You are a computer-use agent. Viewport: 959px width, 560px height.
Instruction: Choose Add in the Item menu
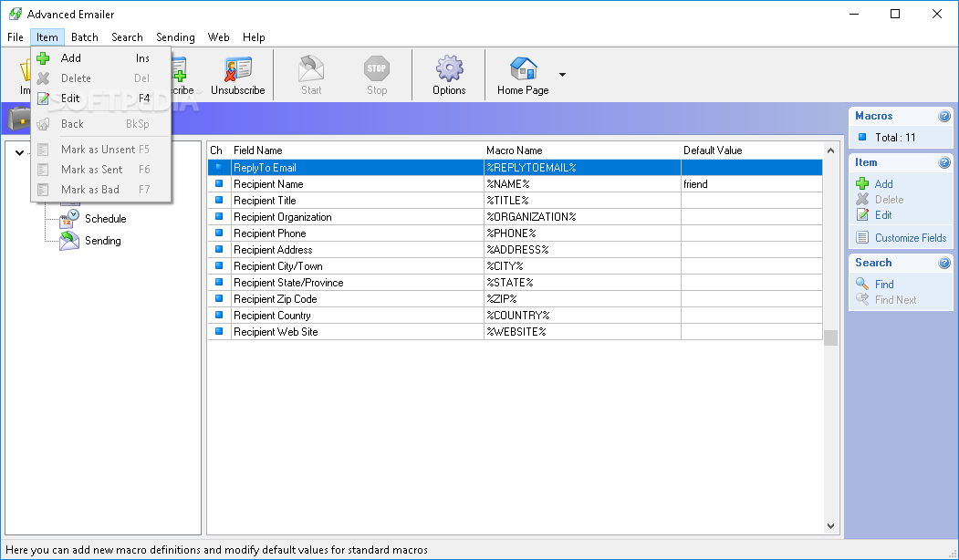click(x=101, y=58)
